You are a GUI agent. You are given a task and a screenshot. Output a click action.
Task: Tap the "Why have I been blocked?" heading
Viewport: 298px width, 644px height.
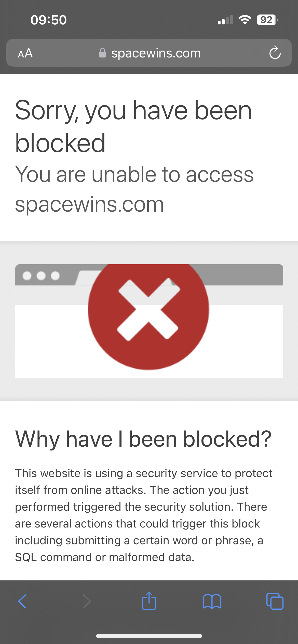143,439
